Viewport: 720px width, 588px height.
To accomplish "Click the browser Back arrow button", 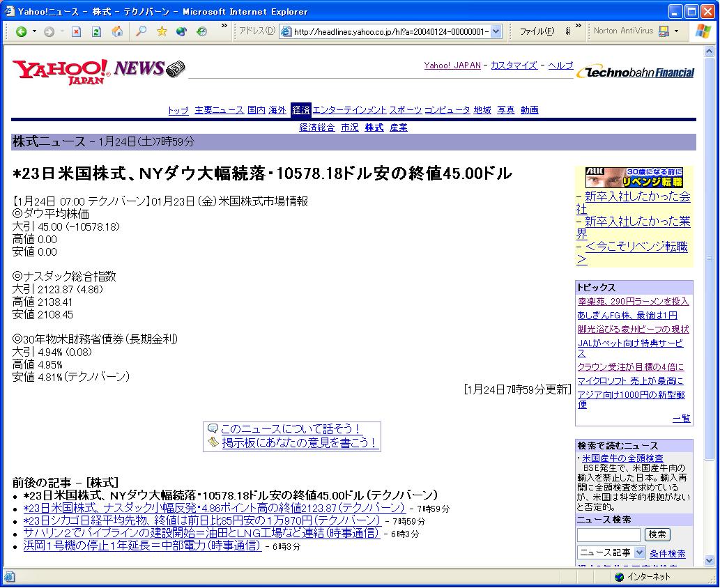I will click(21, 31).
